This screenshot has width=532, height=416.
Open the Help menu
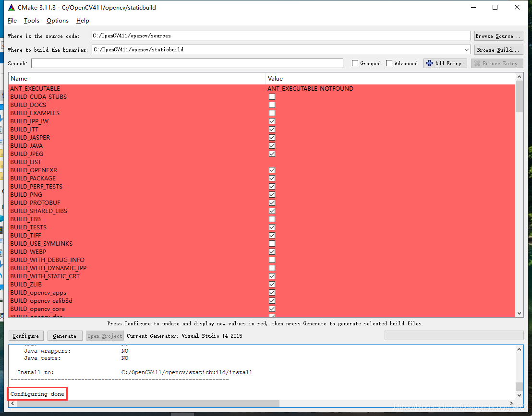(x=83, y=20)
